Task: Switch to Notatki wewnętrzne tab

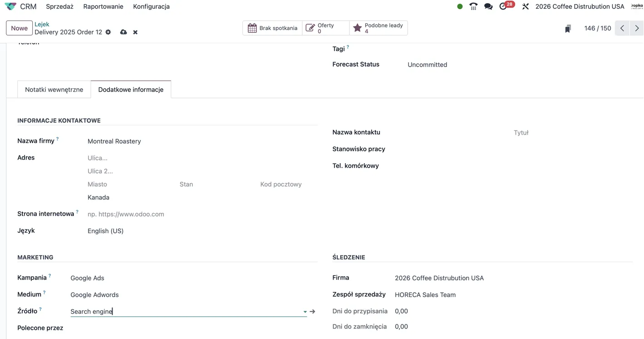Action: 54,89
